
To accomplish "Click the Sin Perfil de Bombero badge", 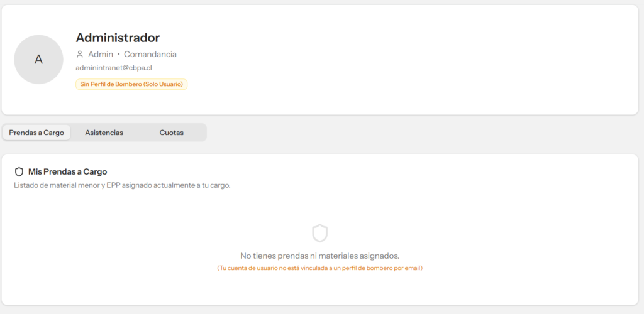I will click(131, 84).
